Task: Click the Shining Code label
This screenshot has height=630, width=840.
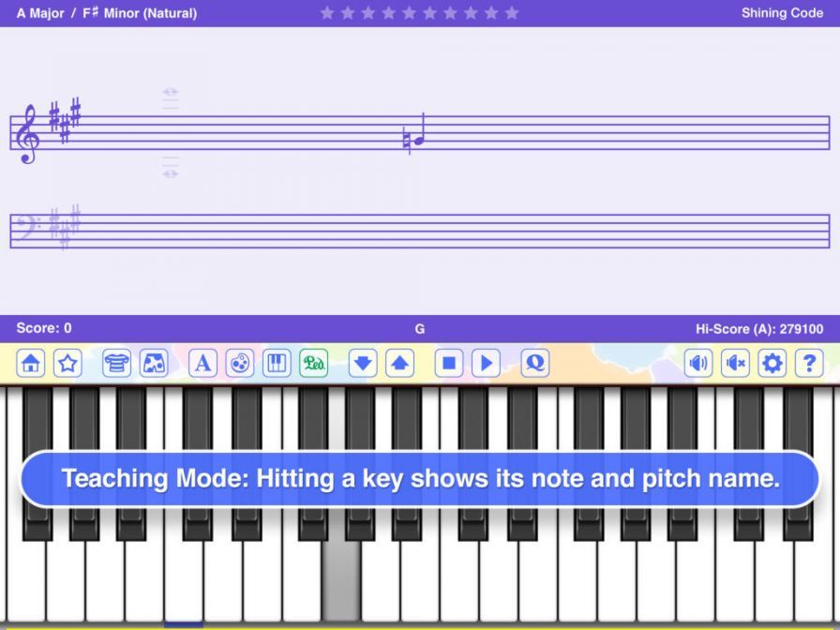Action: coord(782,13)
